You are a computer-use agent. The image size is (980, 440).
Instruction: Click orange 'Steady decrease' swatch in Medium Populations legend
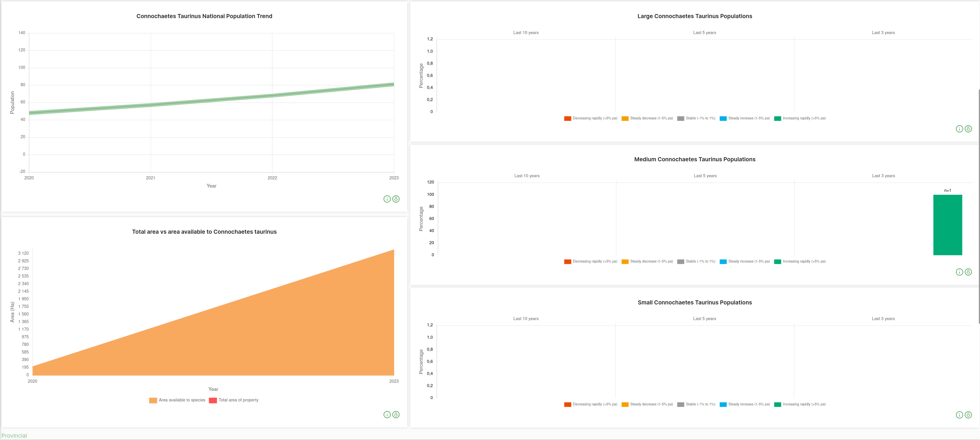tap(625, 262)
